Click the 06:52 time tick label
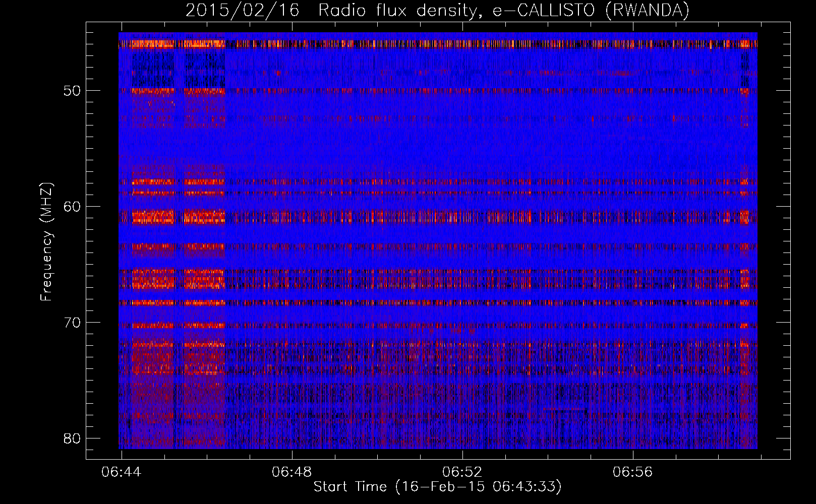 click(x=462, y=472)
